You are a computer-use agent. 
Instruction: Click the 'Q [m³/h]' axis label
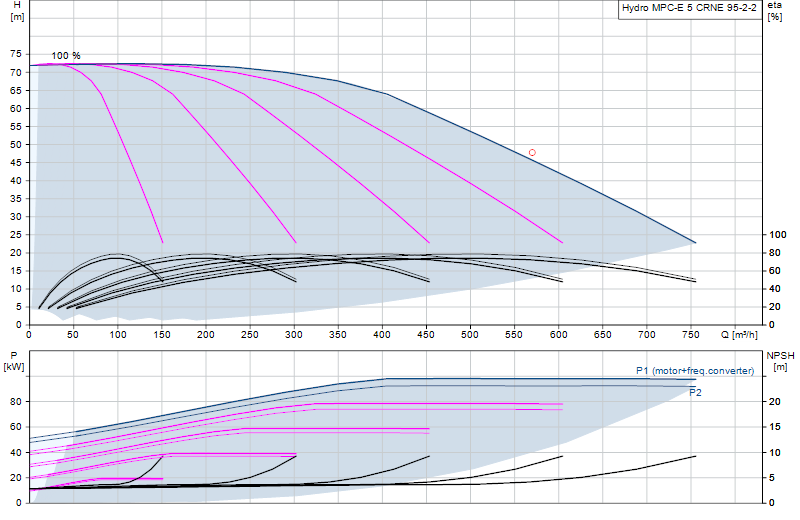point(739,335)
